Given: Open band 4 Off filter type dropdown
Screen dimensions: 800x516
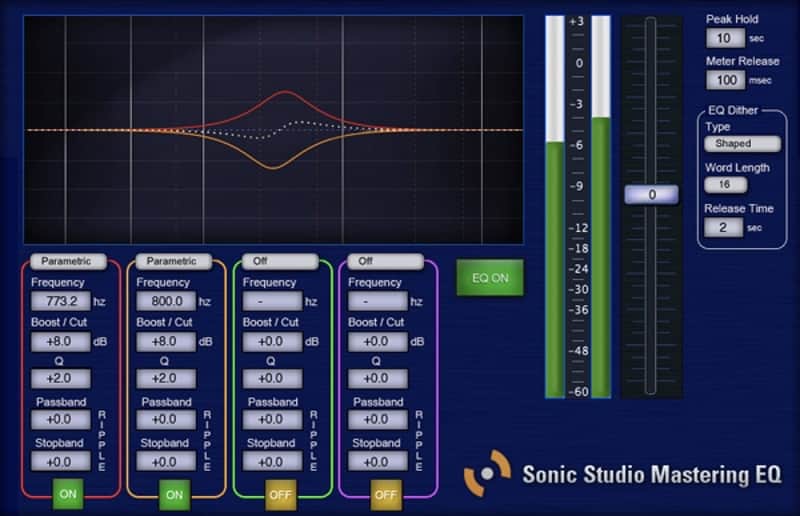Looking at the screenshot, I should (386, 261).
